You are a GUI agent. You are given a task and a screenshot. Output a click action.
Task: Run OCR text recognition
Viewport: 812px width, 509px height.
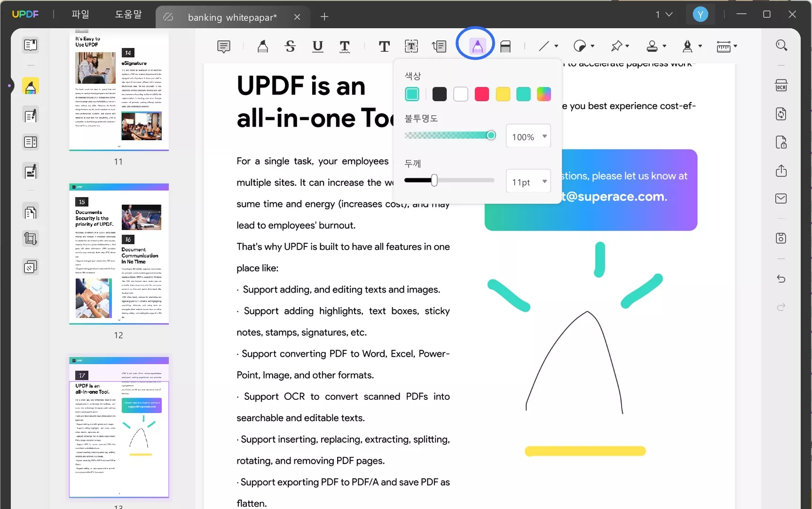781,86
